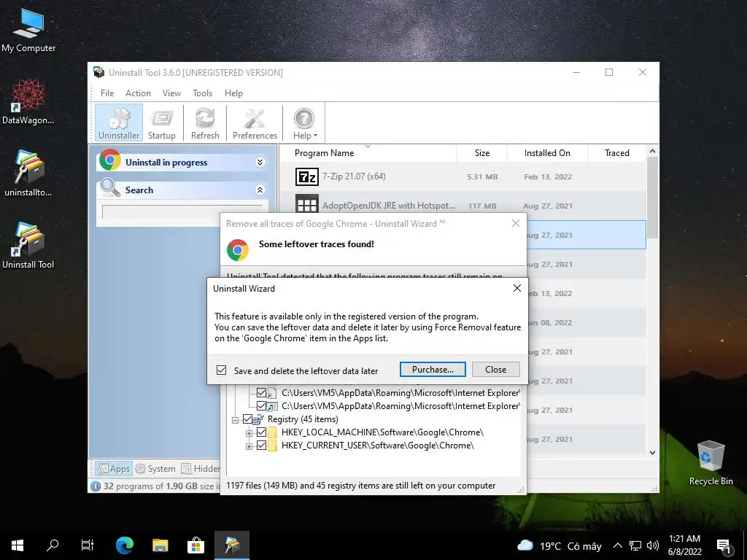Click the HKEY_CURRENT_USER folder icon
Image resolution: width=747 pixels, height=560 pixels.
(x=273, y=446)
